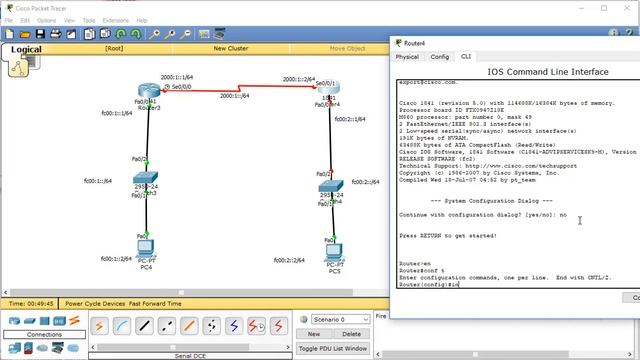
Task: Select the Routers device category icon
Action: pyautogui.click(x=14, y=321)
